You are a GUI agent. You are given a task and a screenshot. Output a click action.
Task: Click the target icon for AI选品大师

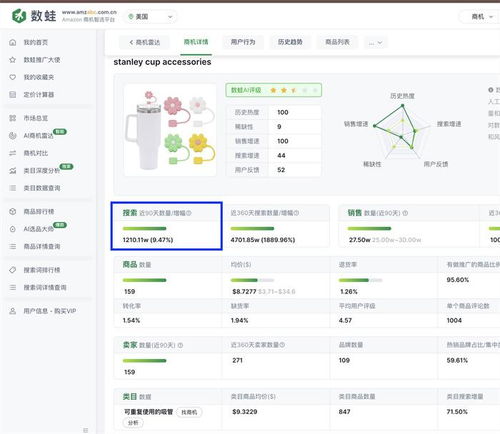(x=13, y=229)
